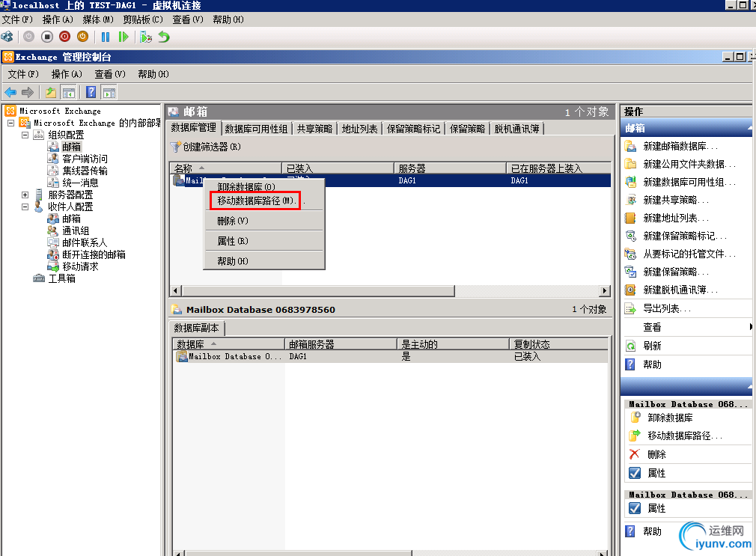Open 文件(F) menu in VM connection window

pos(17,19)
